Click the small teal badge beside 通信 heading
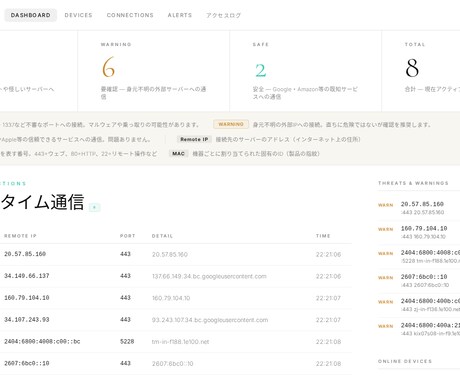This screenshot has width=460, height=380. coord(95,207)
